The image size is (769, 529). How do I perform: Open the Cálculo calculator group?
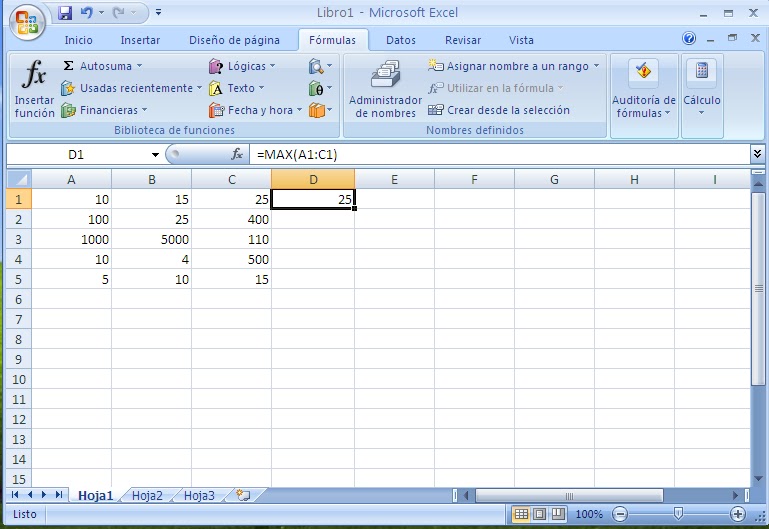pos(702,89)
